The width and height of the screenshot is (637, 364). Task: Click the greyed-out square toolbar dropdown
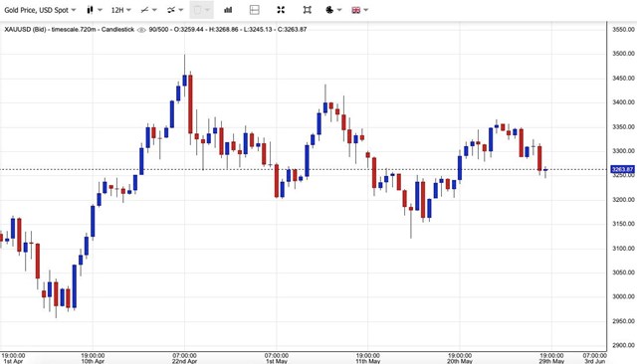coord(201,10)
